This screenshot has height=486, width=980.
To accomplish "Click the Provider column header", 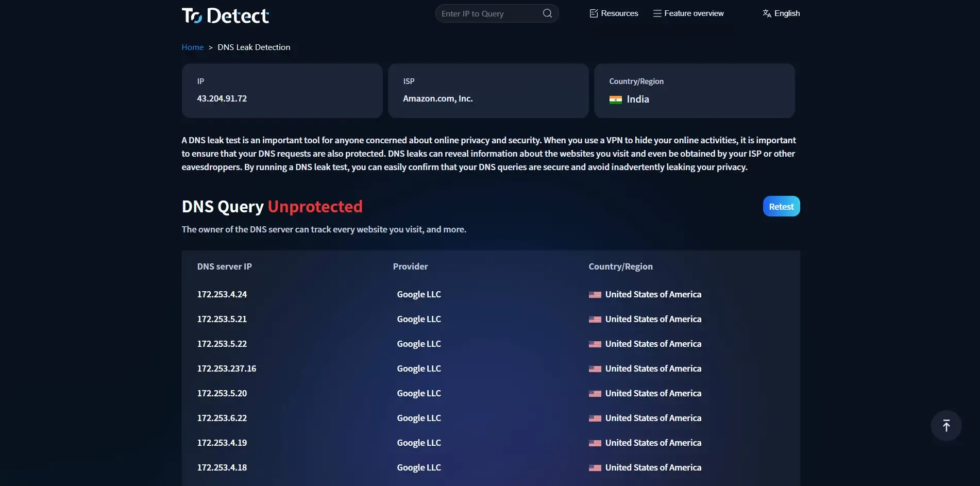I will tap(410, 266).
